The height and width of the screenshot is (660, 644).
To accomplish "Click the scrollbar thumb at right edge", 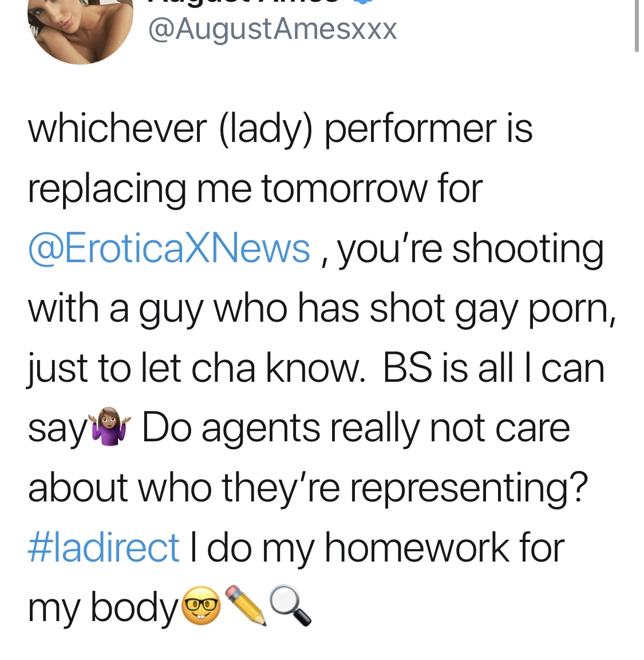I will pos(637,25).
